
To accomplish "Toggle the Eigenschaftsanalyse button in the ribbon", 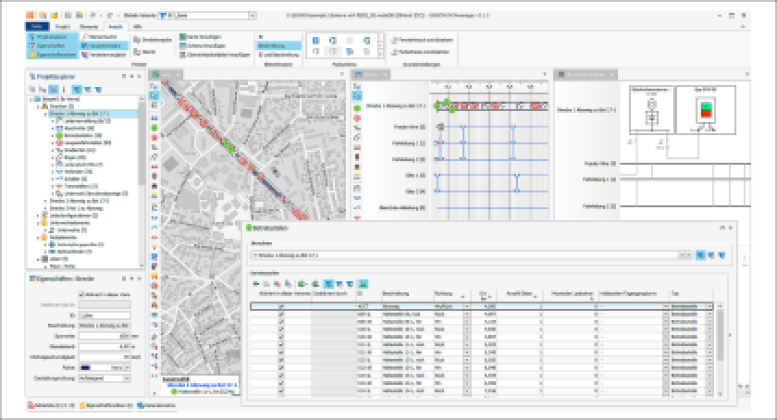I will [x=52, y=54].
